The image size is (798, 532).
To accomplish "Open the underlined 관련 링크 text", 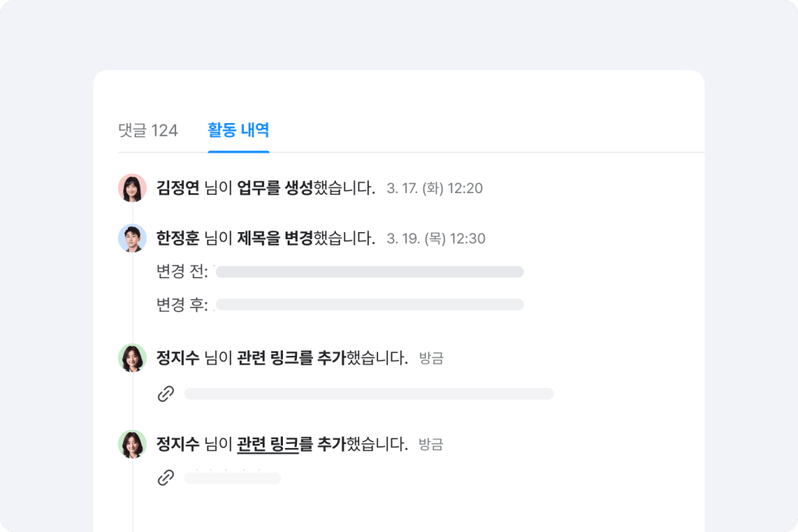I will coord(268,444).
